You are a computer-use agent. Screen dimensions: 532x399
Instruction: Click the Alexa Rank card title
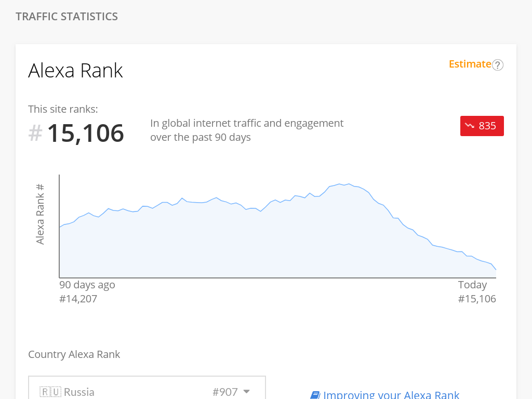point(75,71)
